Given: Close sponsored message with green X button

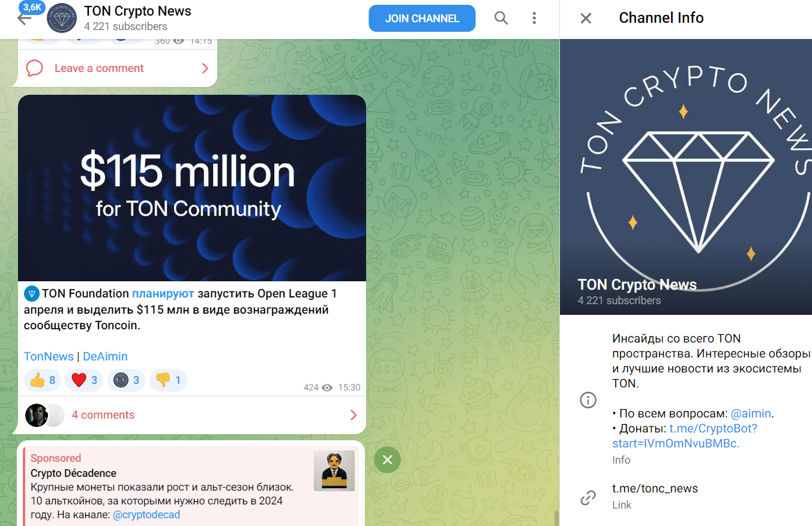Looking at the screenshot, I should click(x=388, y=460).
